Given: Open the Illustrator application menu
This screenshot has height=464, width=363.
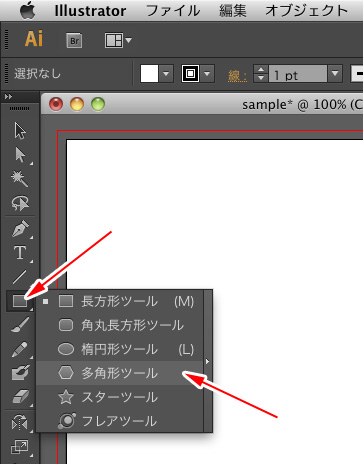Looking at the screenshot, I should click(90, 11).
